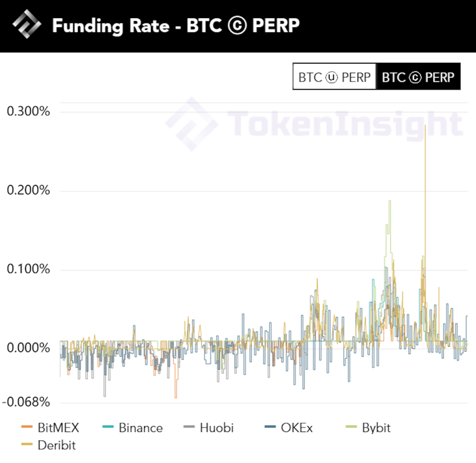Image resolution: width=476 pixels, height=463 pixels.
Task: Toggle the Deribit series in the legend
Action: pyautogui.click(x=56, y=445)
